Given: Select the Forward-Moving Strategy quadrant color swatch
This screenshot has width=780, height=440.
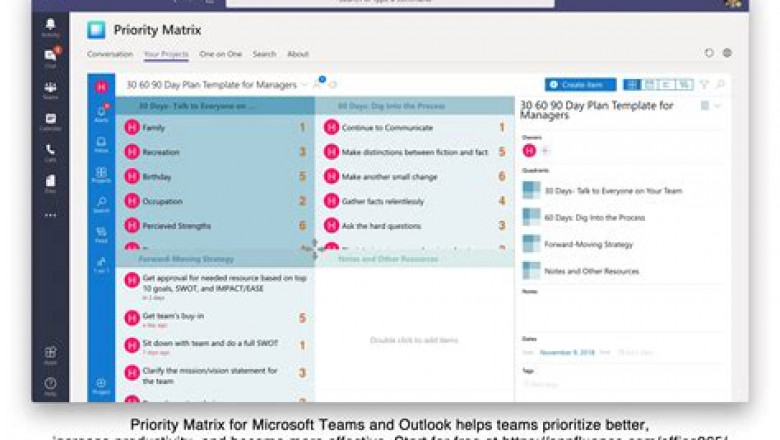Looking at the screenshot, I should click(x=531, y=243).
